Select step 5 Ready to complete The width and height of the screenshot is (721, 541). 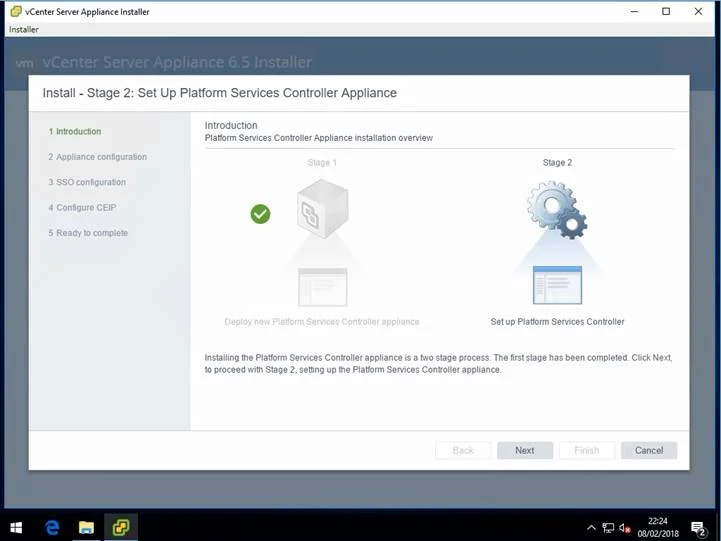(88, 233)
